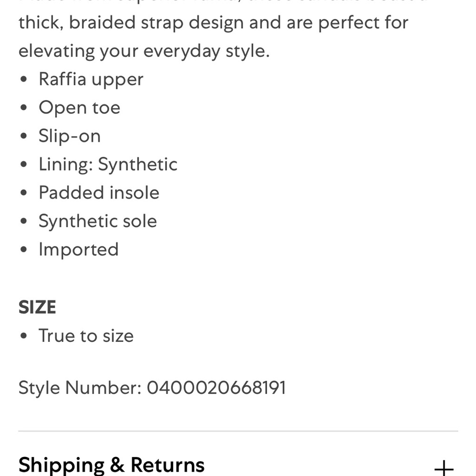Viewport: 476px width, 476px height.
Task: Tap the "Slip-on" feature text
Action: tap(69, 136)
